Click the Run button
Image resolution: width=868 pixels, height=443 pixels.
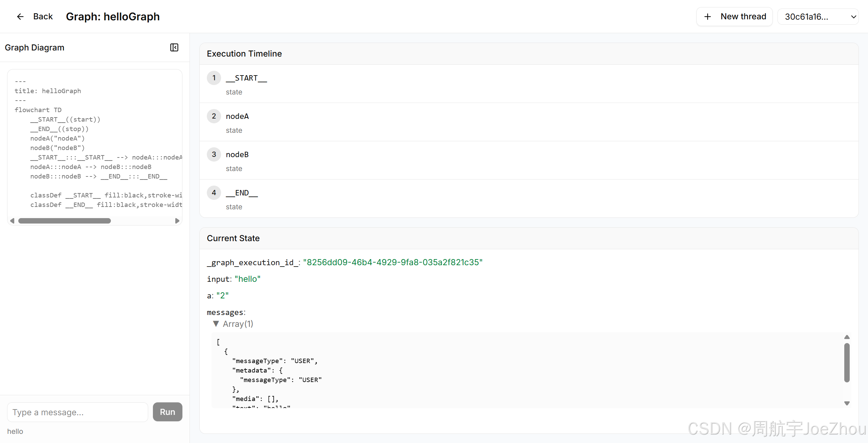coord(167,412)
